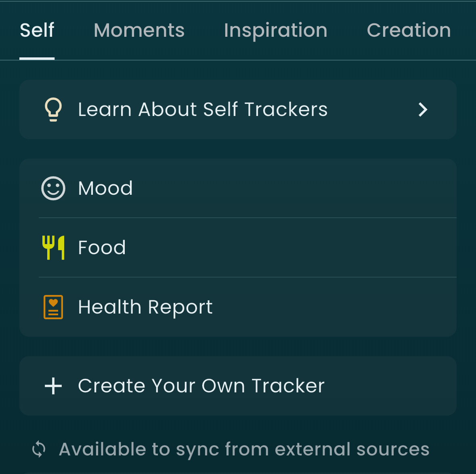
Task: Click the plus icon to add tracker
Action: [x=53, y=386]
